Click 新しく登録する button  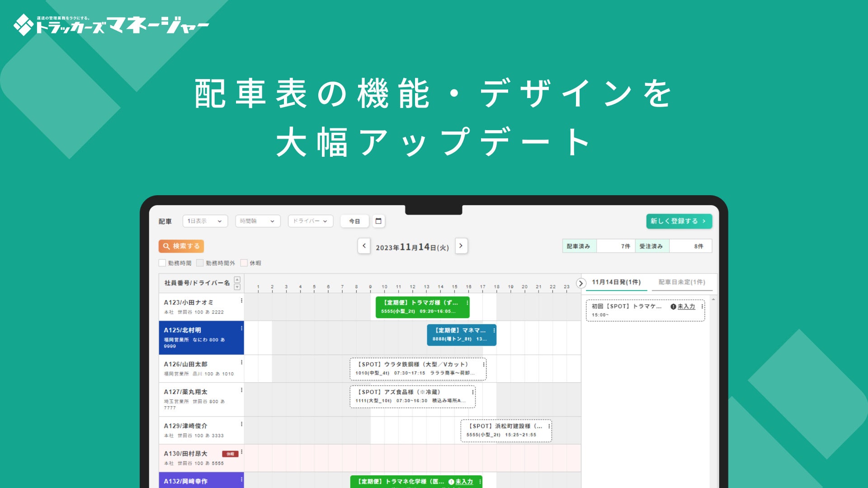point(679,221)
